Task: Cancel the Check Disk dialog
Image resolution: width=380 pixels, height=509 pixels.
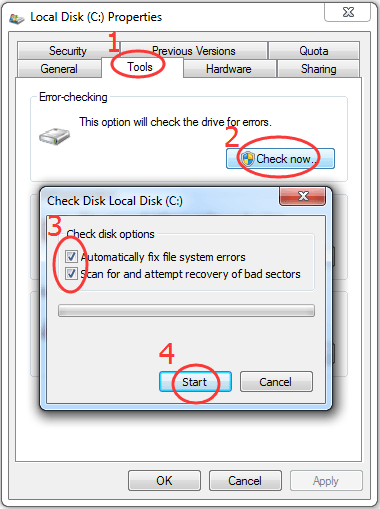Action: click(x=276, y=382)
